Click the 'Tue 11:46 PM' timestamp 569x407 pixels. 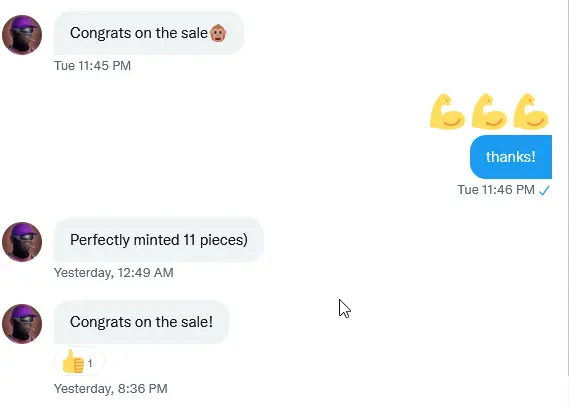(496, 190)
